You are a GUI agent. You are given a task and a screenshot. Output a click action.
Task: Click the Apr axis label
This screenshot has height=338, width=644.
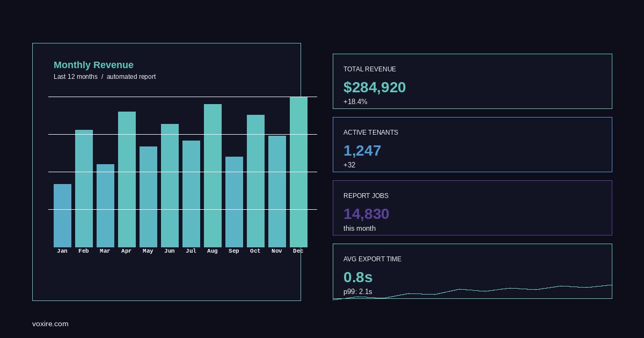point(127,251)
